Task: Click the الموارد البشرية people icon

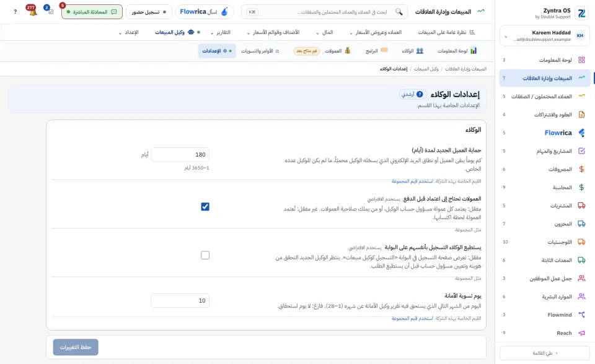Action: (581, 297)
